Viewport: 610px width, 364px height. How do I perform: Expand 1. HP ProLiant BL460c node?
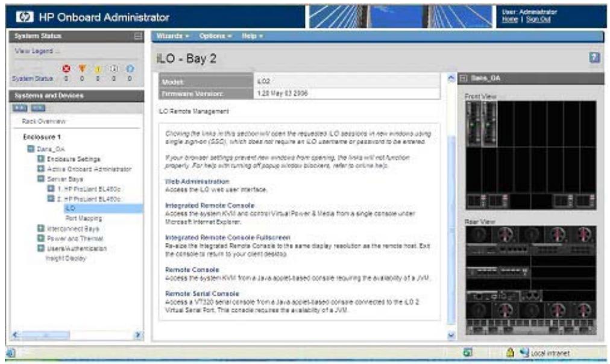[51, 189]
